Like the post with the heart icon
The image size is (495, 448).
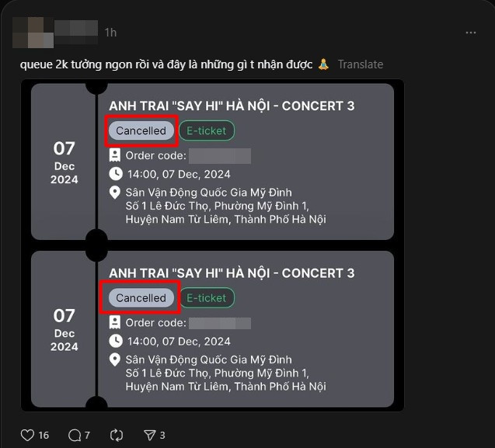(28, 435)
